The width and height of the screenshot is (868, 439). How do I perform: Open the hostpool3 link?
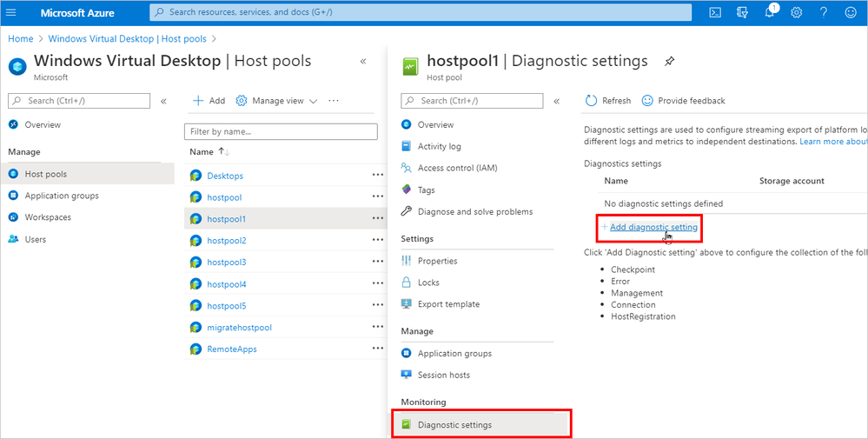pos(227,262)
